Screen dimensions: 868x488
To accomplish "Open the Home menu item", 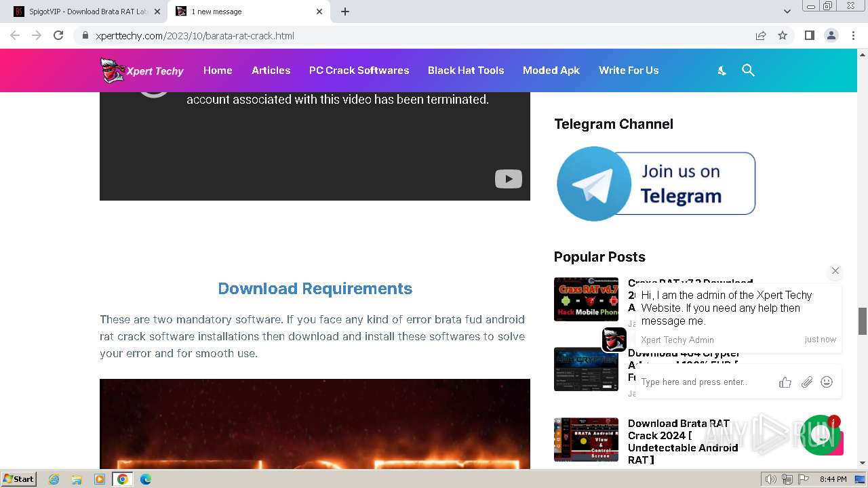I will point(218,70).
